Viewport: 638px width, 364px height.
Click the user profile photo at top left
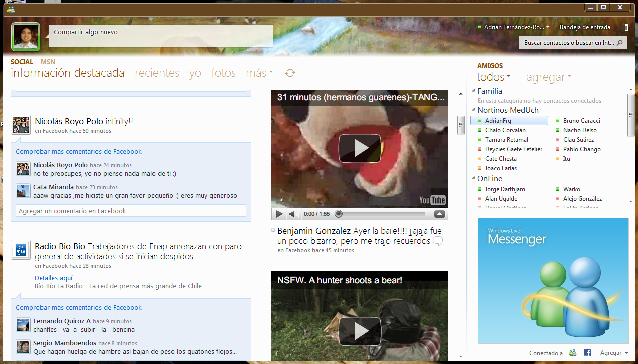click(25, 37)
